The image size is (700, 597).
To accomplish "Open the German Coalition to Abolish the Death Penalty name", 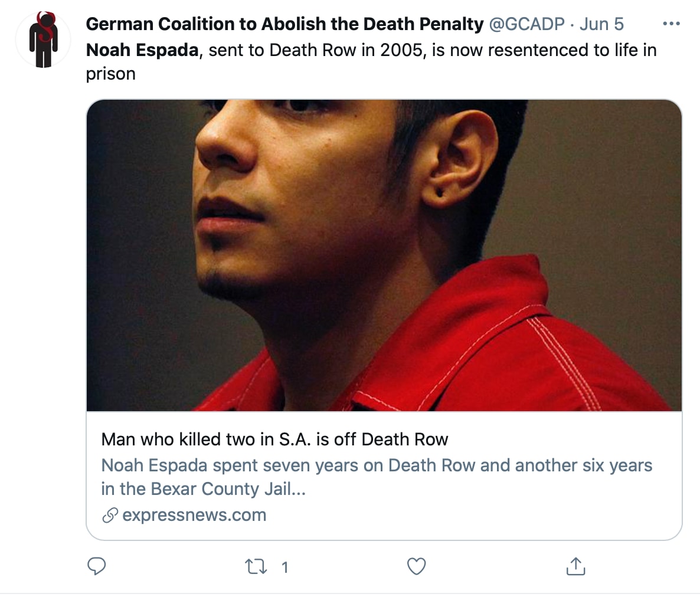I will [284, 24].
